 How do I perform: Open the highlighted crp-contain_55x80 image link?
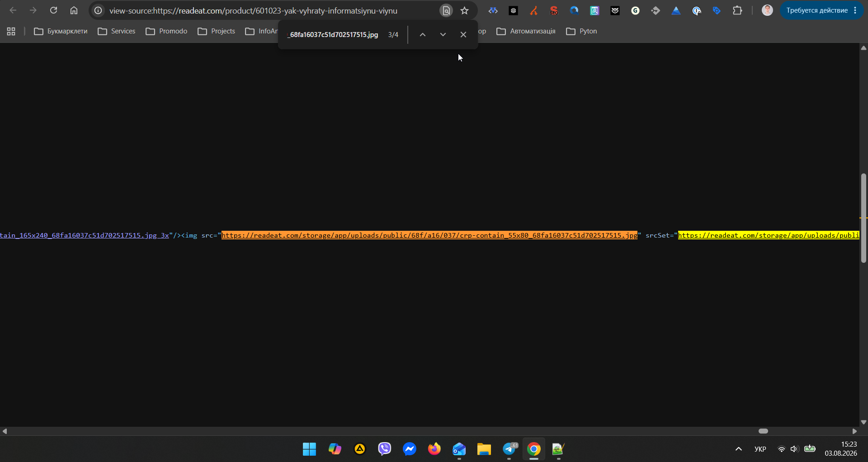pos(429,235)
